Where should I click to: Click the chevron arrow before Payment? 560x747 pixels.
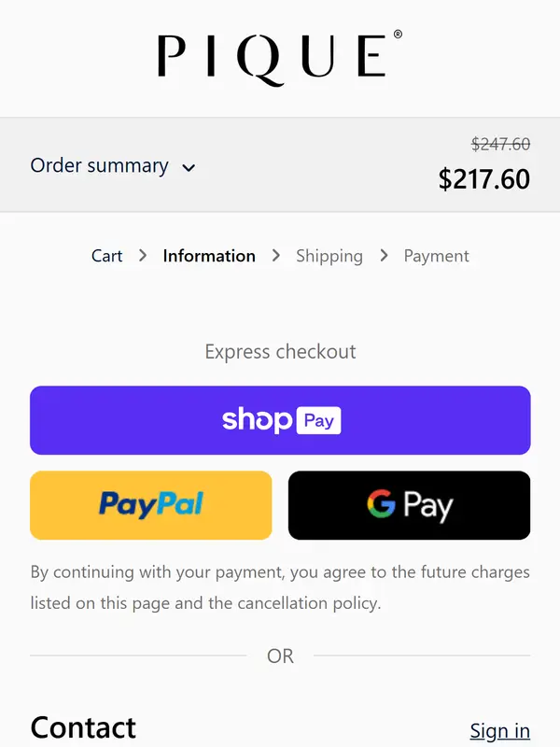click(x=384, y=256)
